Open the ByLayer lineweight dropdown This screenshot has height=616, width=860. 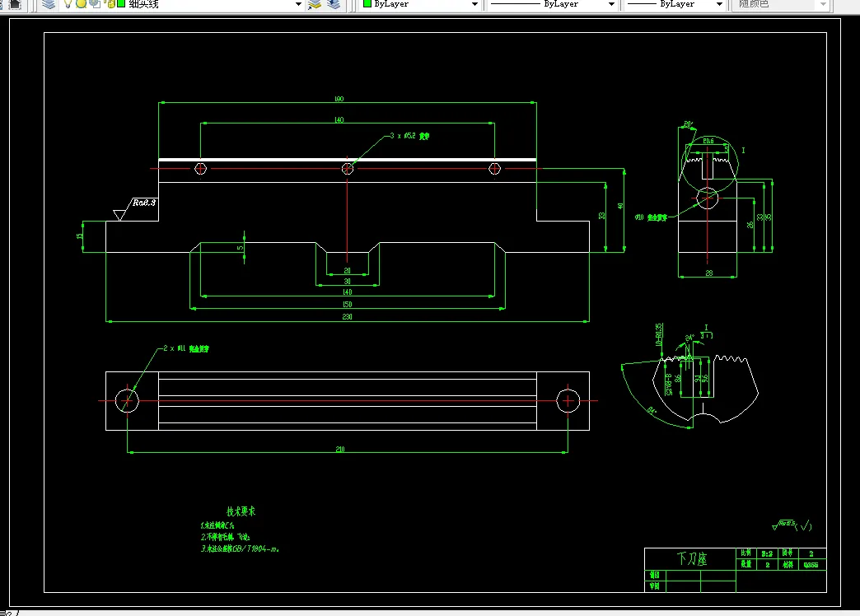719,4
